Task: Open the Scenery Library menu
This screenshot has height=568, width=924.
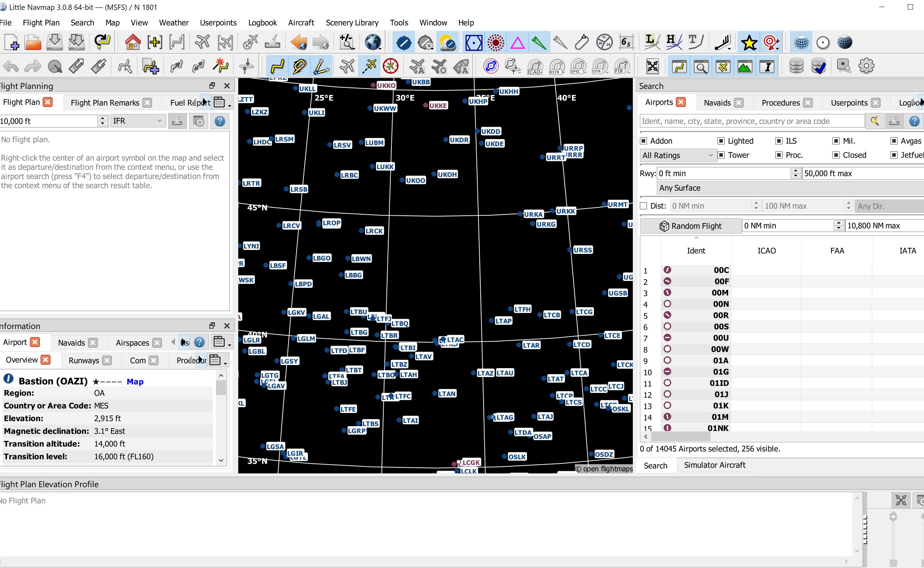Action: pos(352,23)
